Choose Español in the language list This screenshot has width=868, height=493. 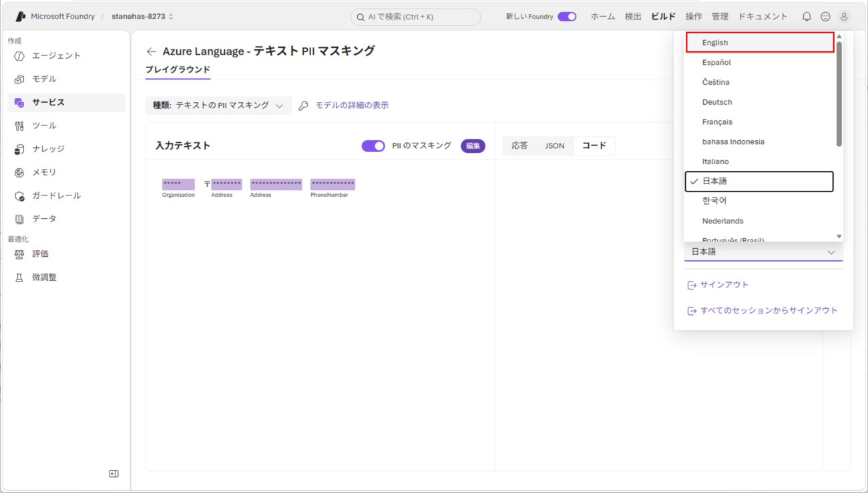[x=760, y=63]
